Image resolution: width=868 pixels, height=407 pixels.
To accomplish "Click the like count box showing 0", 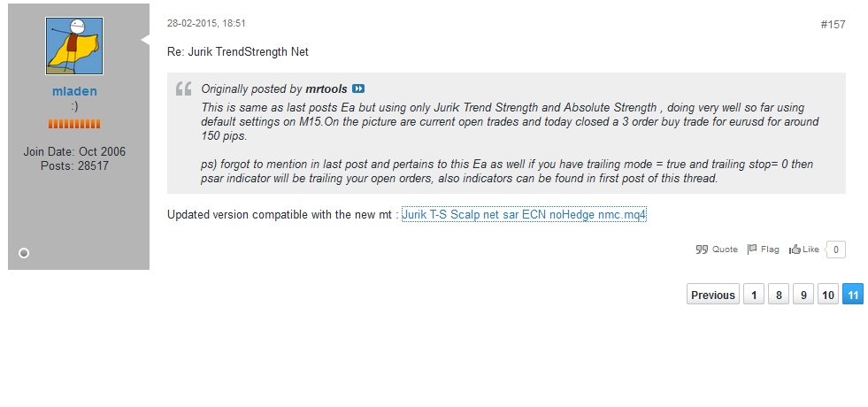I will tap(836, 250).
